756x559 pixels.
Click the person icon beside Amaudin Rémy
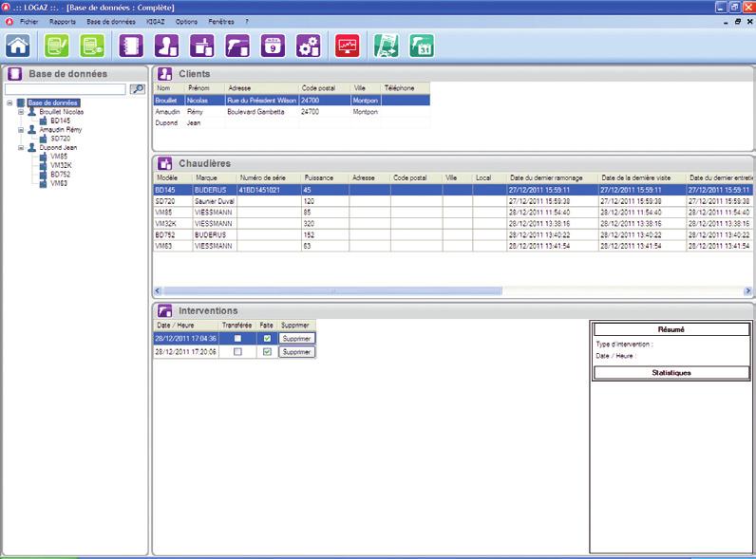32,130
